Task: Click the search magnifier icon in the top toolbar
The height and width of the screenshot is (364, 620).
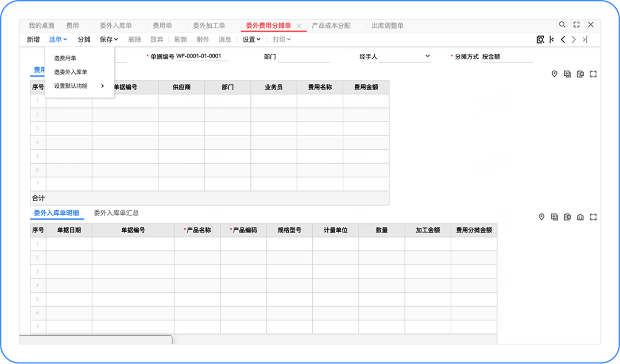Action: [540, 39]
